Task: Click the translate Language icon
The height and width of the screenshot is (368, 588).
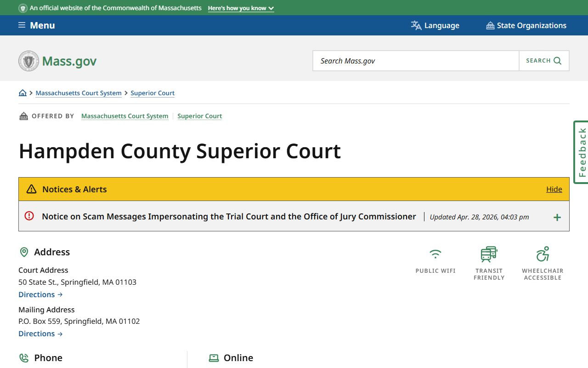Action: pyautogui.click(x=416, y=25)
